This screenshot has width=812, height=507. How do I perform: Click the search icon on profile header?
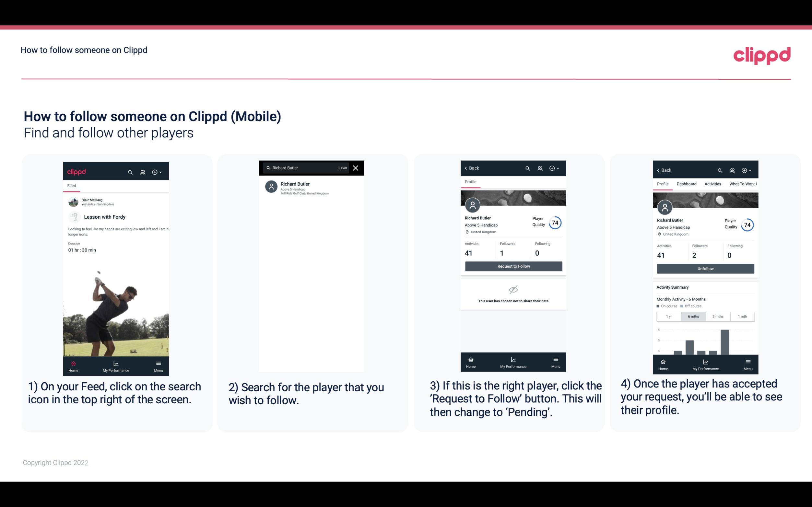point(527,168)
